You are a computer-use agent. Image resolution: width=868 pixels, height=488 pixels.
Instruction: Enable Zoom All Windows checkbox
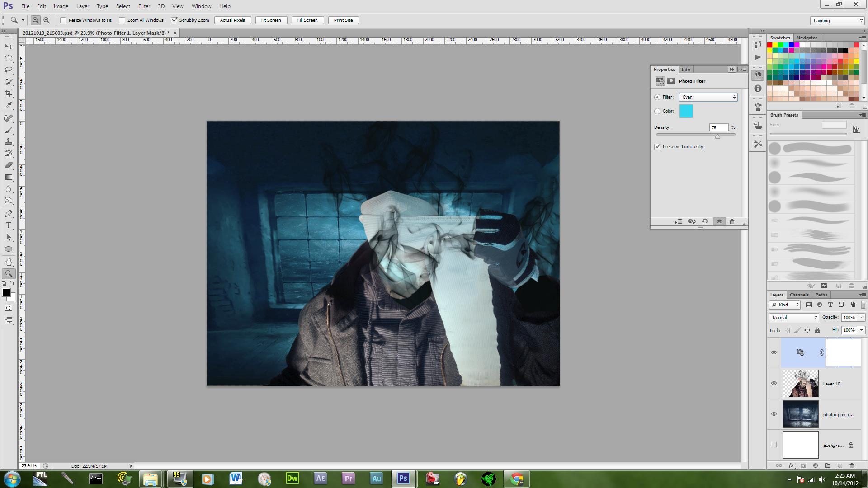point(122,20)
